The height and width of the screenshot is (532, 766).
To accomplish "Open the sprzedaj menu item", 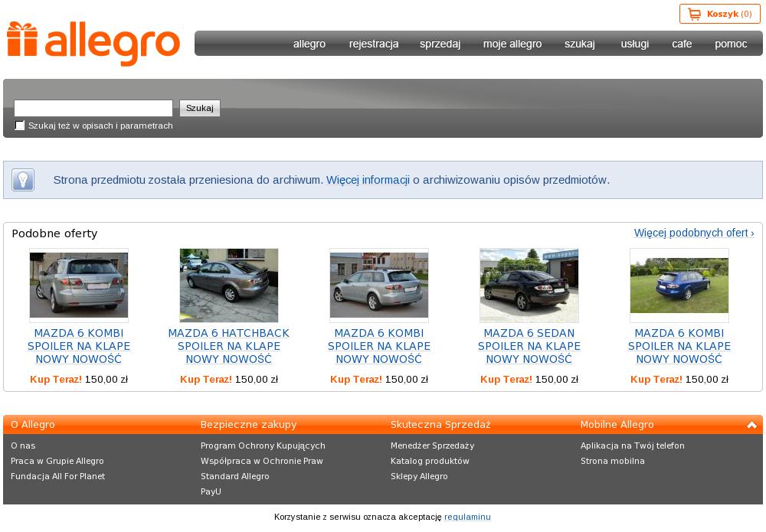I will (x=440, y=44).
